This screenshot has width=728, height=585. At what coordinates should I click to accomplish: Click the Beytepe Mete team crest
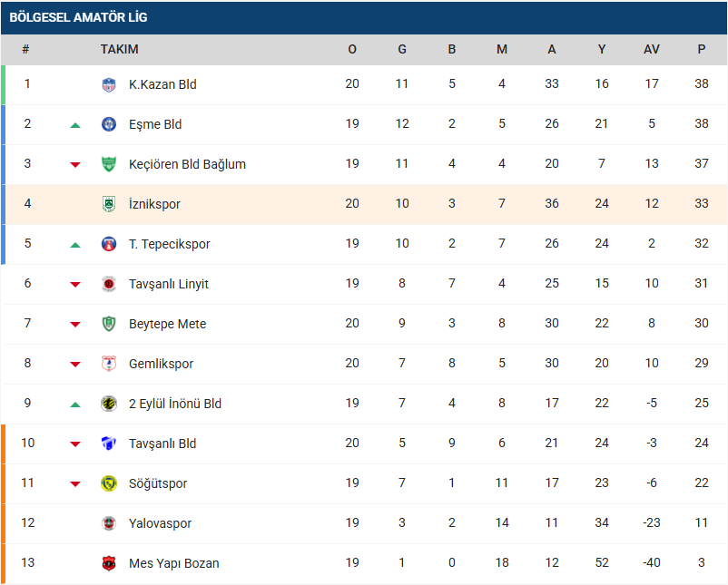(109, 324)
